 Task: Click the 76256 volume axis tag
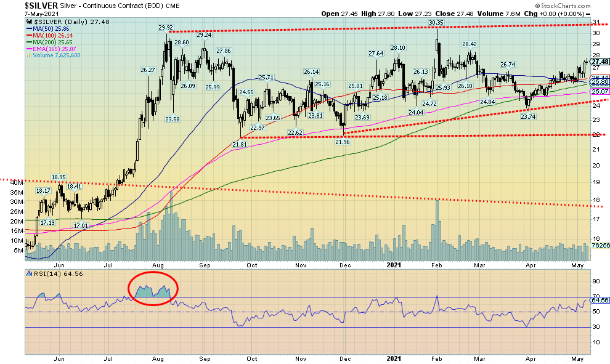click(600, 245)
